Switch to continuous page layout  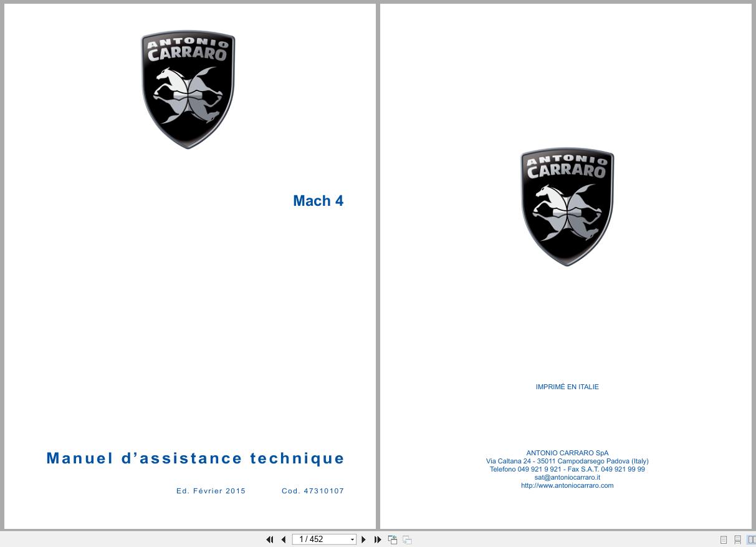tap(737, 540)
